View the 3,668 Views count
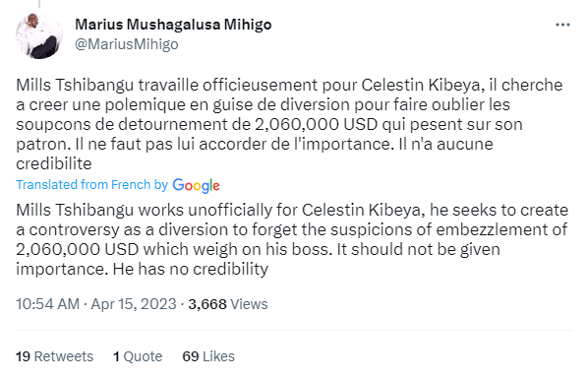This screenshot has width=588, height=379. coord(228,304)
